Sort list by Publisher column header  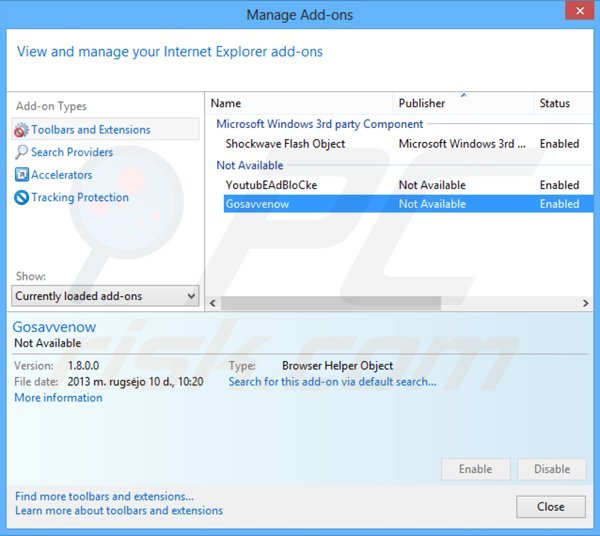tap(463, 103)
